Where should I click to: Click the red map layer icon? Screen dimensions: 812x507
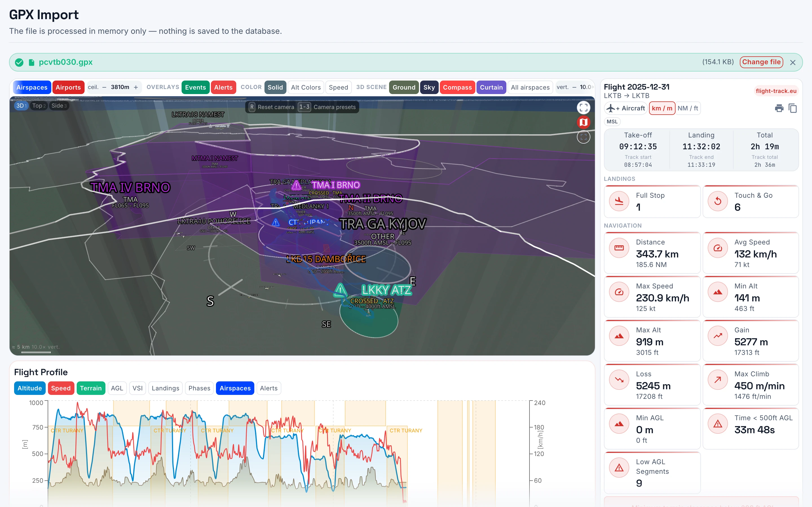[583, 123]
